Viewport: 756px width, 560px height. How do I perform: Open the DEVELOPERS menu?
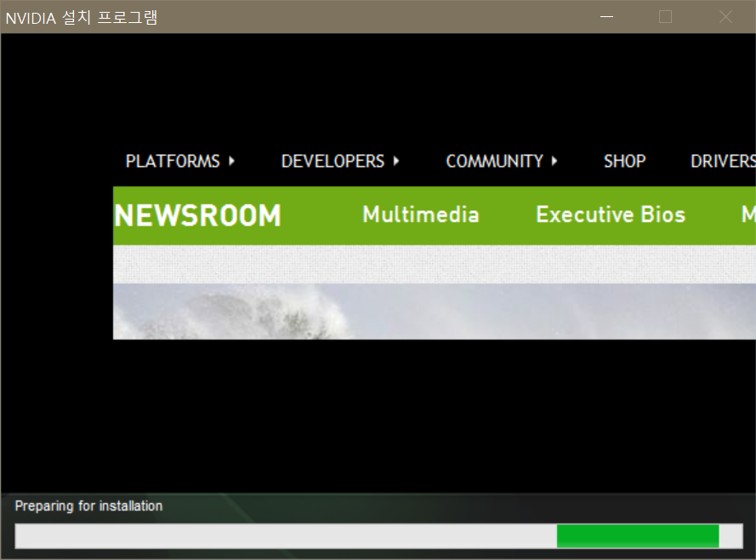coord(333,161)
